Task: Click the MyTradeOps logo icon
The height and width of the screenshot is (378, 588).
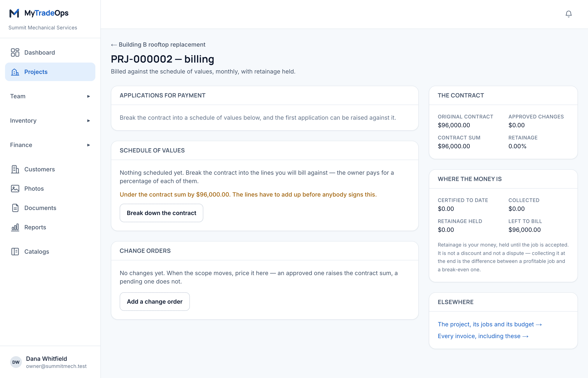Action: pyautogui.click(x=14, y=13)
